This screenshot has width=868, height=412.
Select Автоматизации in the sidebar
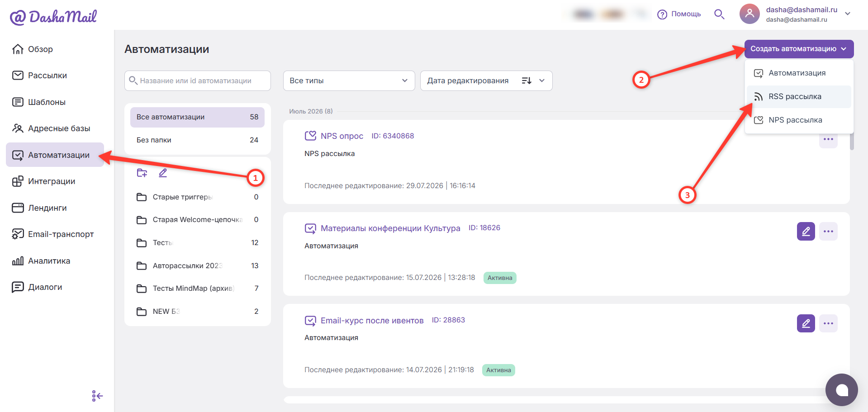(x=54, y=155)
